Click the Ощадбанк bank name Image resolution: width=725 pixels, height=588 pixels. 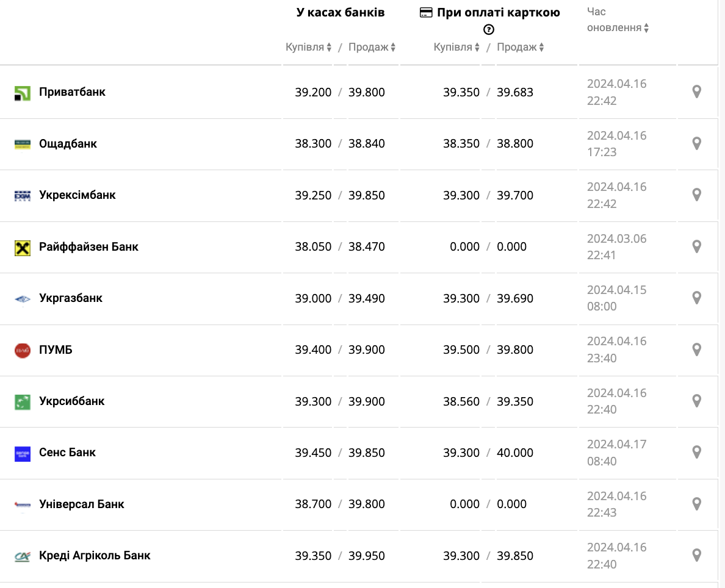pyautogui.click(x=68, y=144)
